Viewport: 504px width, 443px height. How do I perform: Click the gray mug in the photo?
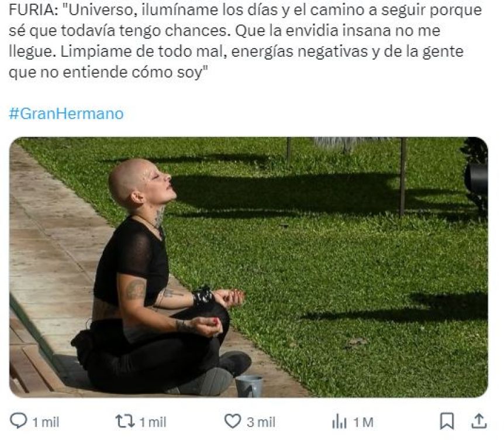(249, 386)
